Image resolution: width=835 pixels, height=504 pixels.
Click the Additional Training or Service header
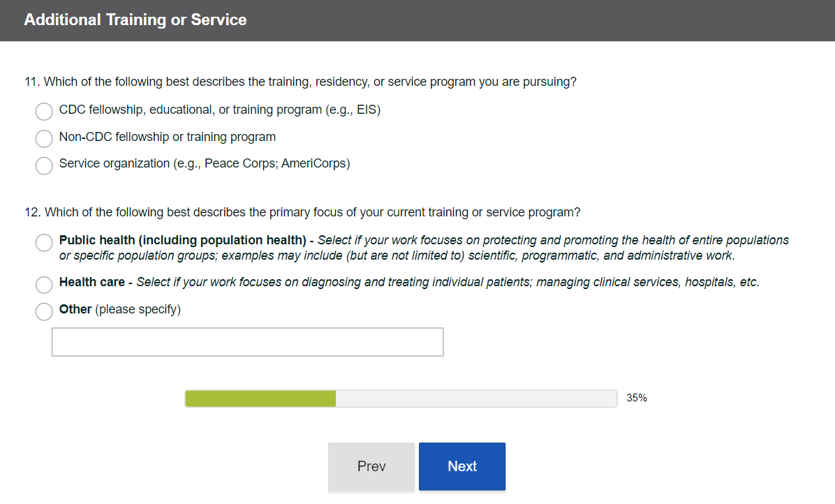click(135, 20)
